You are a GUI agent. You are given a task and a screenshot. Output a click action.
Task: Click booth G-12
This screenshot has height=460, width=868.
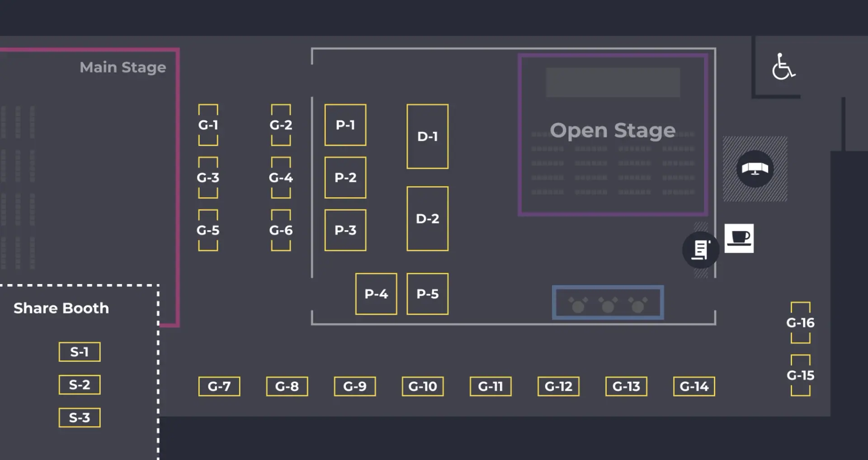[x=558, y=386]
